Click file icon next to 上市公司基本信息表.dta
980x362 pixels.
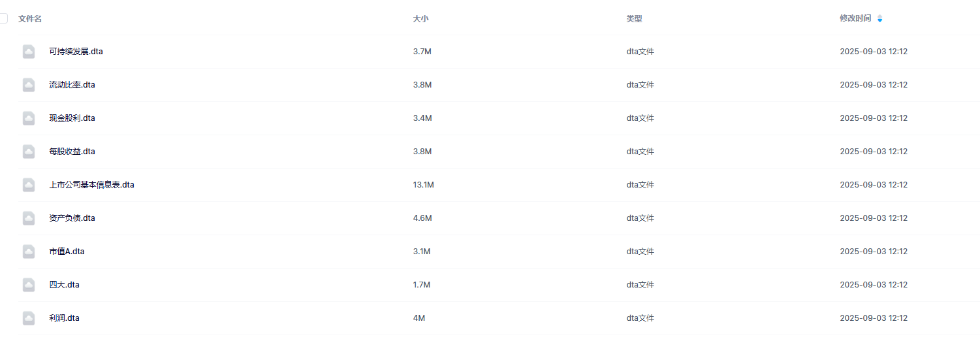[x=29, y=185]
